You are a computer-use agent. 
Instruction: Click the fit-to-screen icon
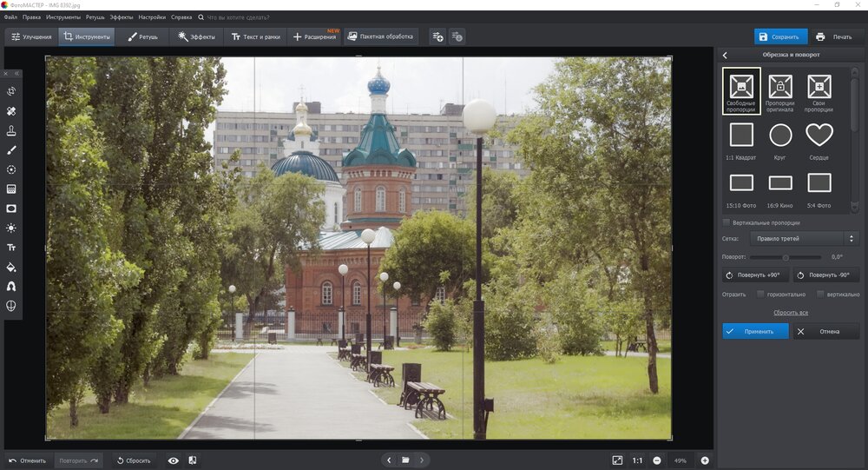[617, 460]
